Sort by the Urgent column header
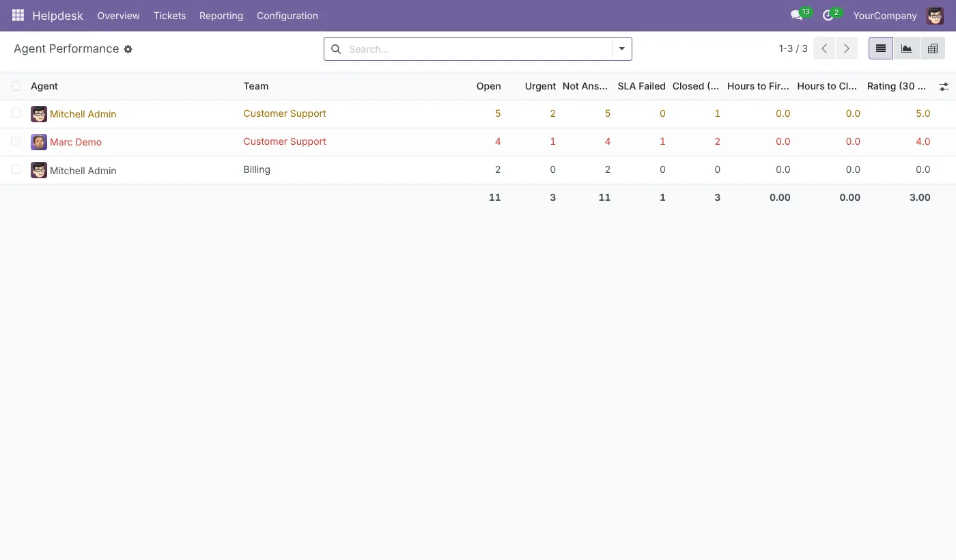The width and height of the screenshot is (956, 560). [540, 86]
